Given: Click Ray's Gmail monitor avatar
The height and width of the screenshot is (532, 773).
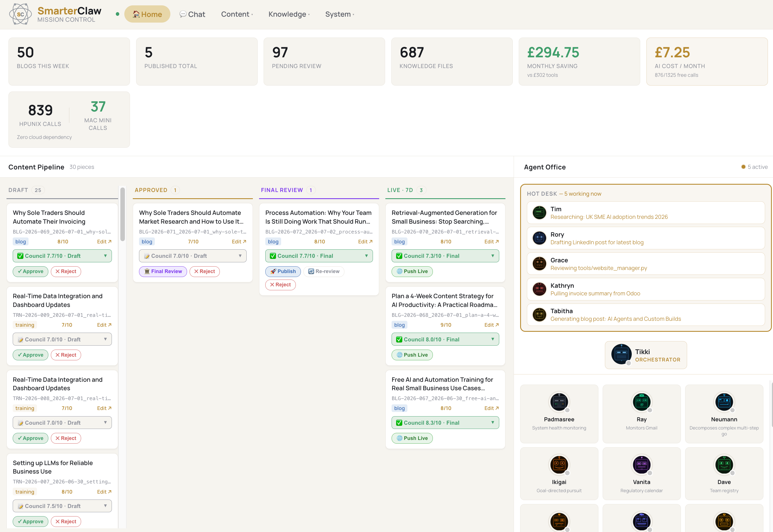Looking at the screenshot, I should (x=641, y=402).
